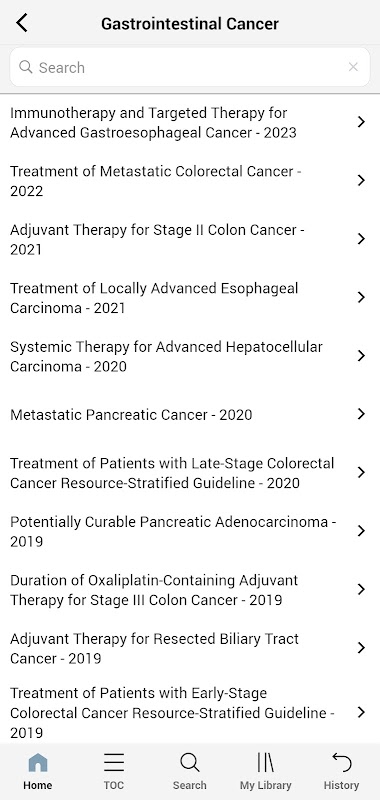Expand chevron for Resected Biliary Tract Cancer

point(361,647)
